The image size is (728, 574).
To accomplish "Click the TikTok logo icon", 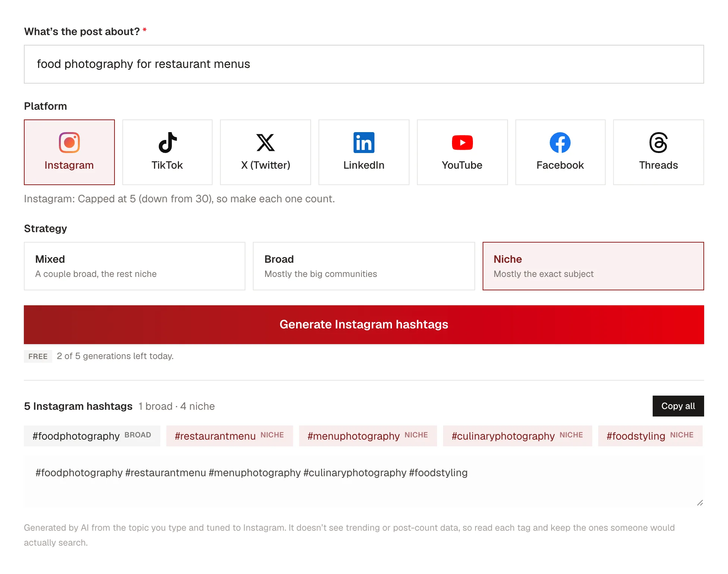I will point(167,143).
